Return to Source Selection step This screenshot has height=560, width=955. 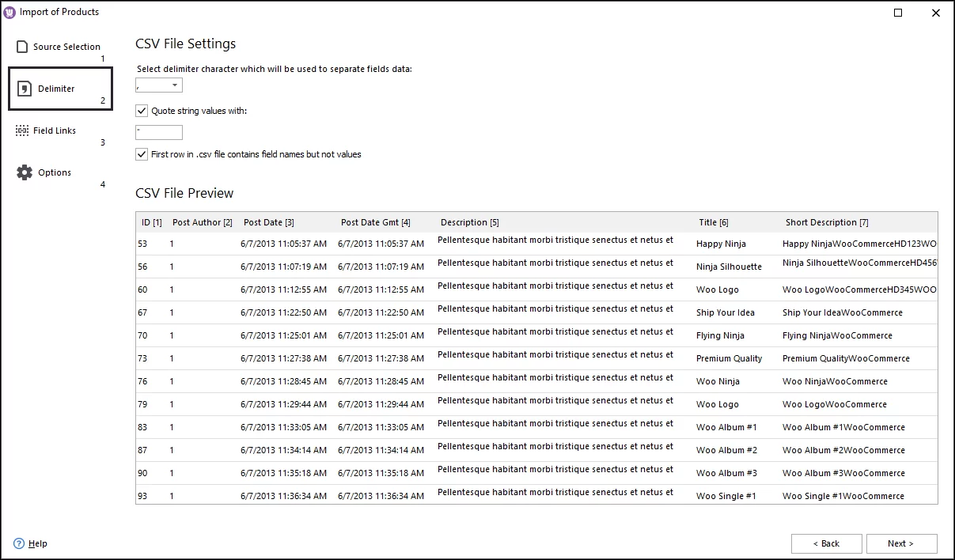(x=63, y=47)
